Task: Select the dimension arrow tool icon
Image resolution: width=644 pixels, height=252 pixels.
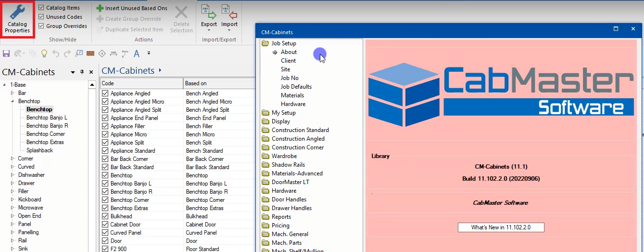Action: pyautogui.click(x=114, y=53)
